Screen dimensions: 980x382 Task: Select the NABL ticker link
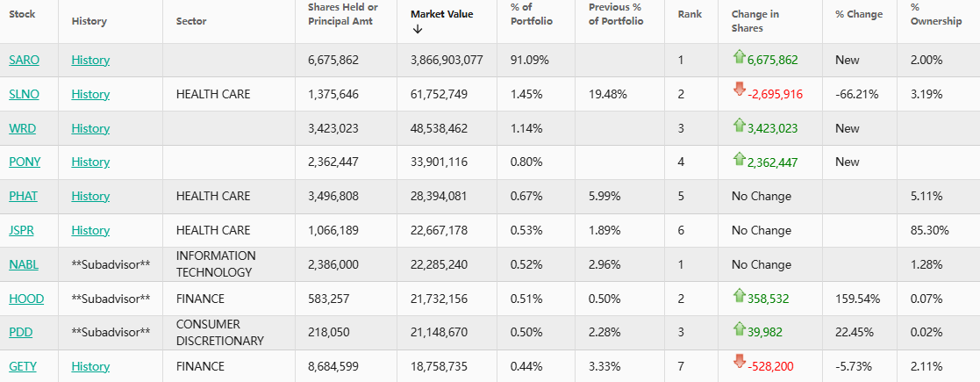(24, 264)
